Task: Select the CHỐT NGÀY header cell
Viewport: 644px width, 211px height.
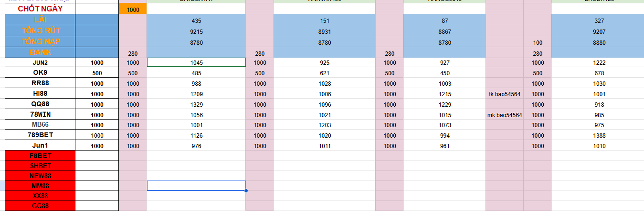Action: click(x=40, y=9)
